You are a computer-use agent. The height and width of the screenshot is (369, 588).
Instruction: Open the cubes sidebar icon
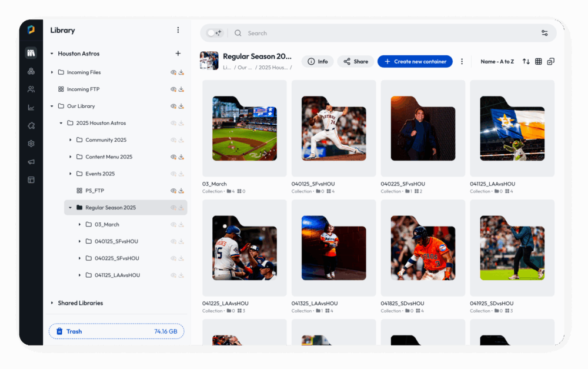pos(31,71)
